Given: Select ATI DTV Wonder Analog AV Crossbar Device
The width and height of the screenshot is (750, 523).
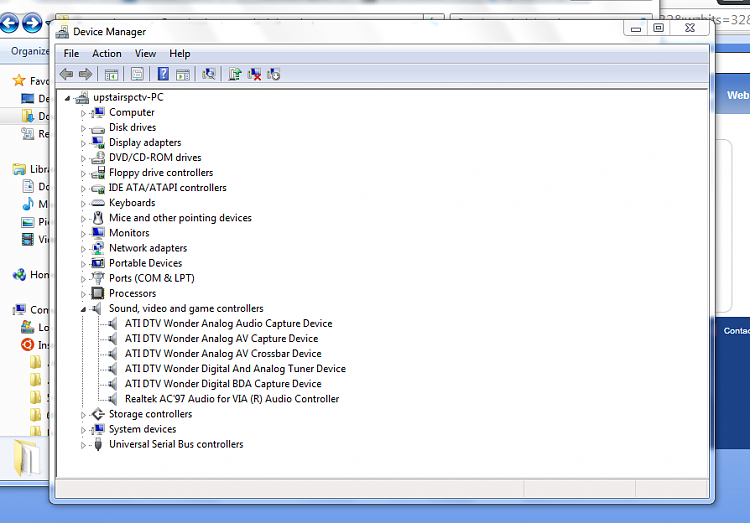Looking at the screenshot, I should (223, 354).
